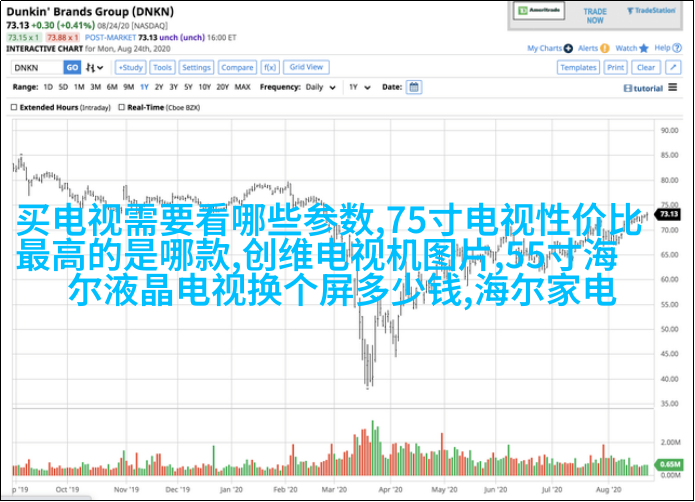
Task: Select the MAX range
Action: pos(242,87)
